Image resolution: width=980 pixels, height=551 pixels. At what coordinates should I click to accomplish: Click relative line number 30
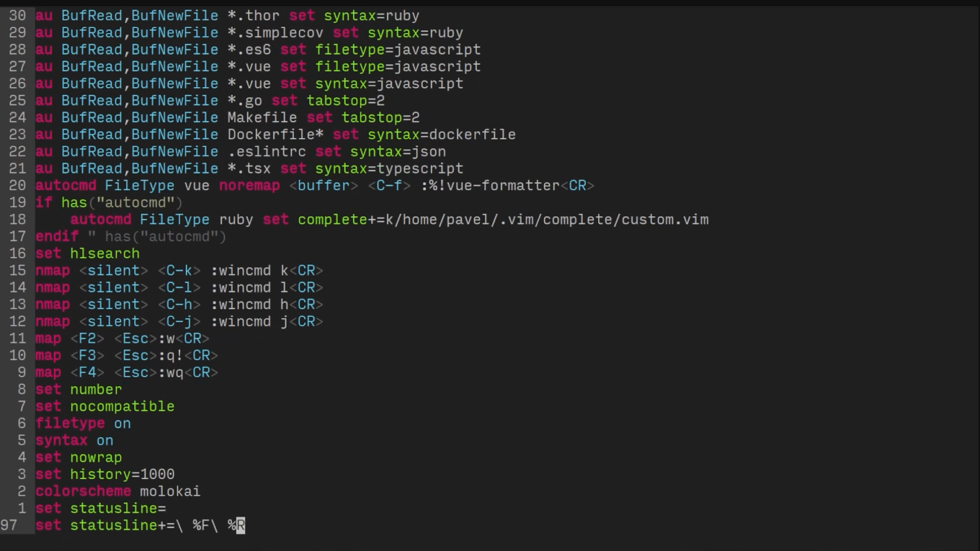[17, 16]
